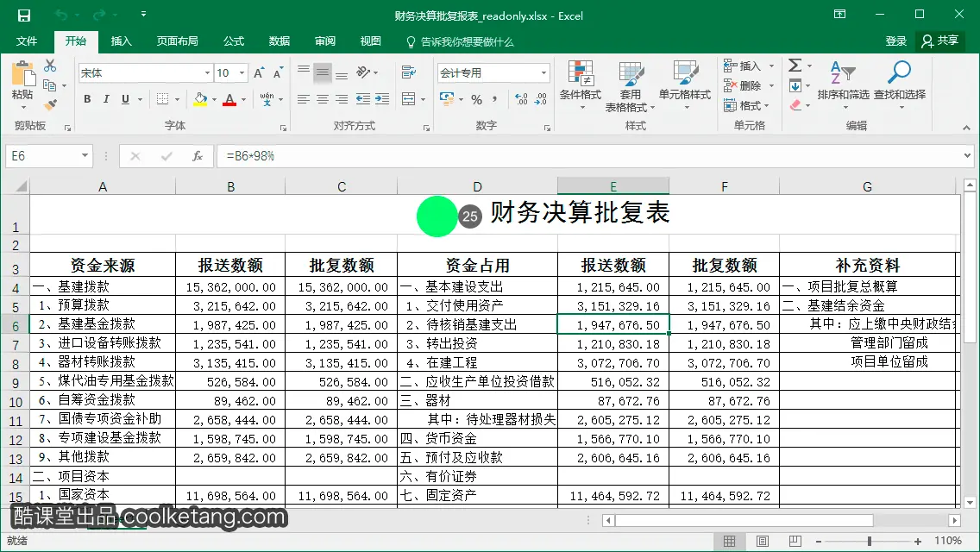Align cell text right
The height and width of the screenshot is (552, 980).
tap(342, 99)
